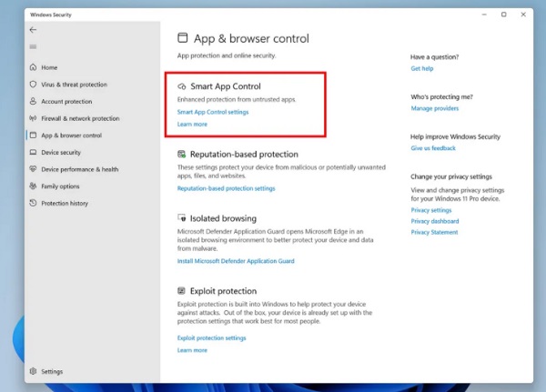The image size is (546, 392).
Task: Open Smart App Control settings link
Action: 212,112
